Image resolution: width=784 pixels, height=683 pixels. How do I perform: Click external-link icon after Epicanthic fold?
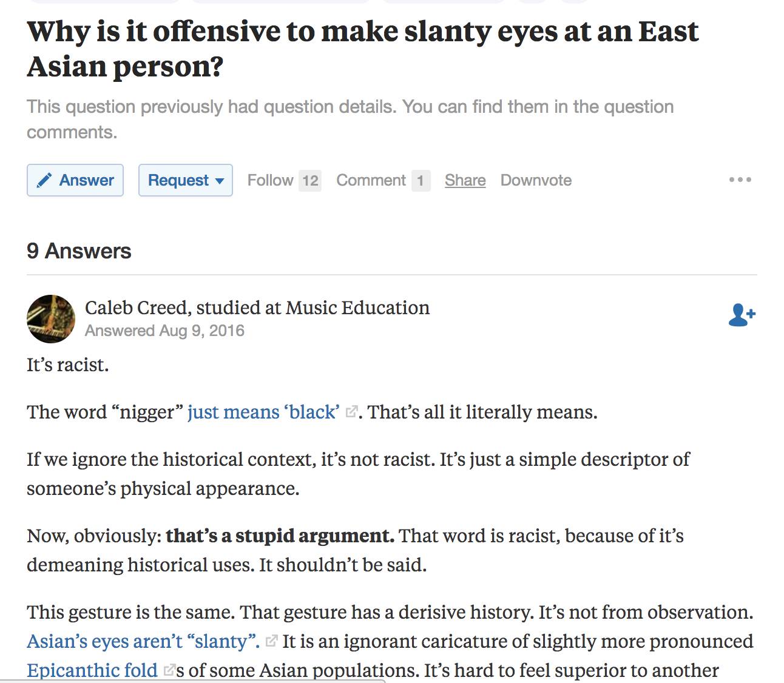(x=170, y=670)
